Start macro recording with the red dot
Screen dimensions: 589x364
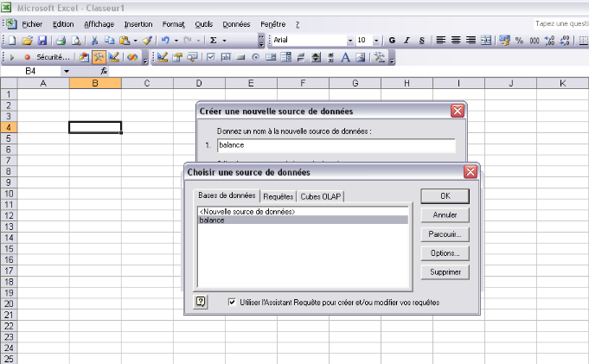pos(27,57)
